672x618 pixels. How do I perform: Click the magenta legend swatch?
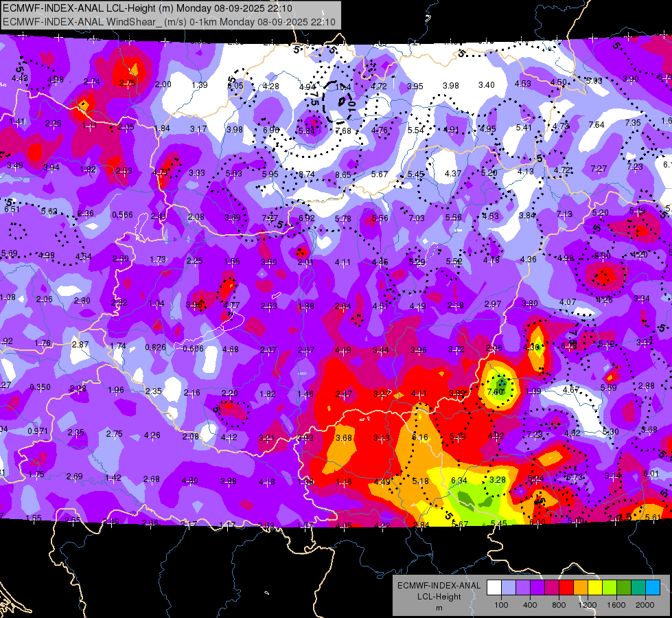(552, 588)
